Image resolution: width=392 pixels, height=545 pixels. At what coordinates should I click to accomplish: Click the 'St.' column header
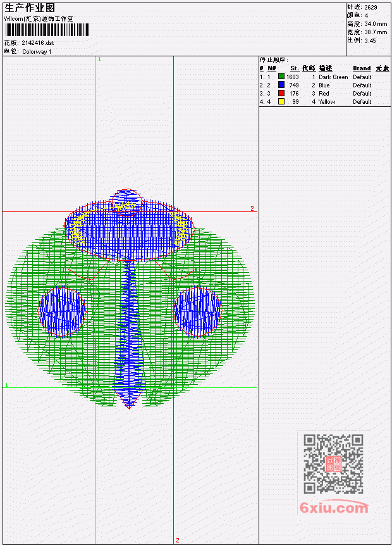pos(295,68)
